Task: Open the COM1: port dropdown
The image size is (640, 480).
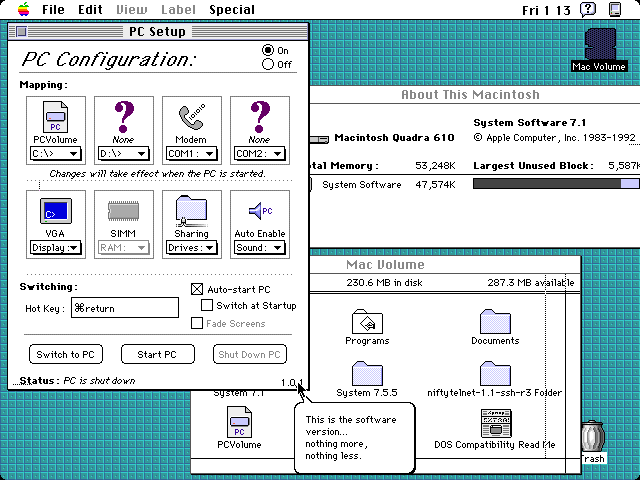Action: [x=191, y=154]
